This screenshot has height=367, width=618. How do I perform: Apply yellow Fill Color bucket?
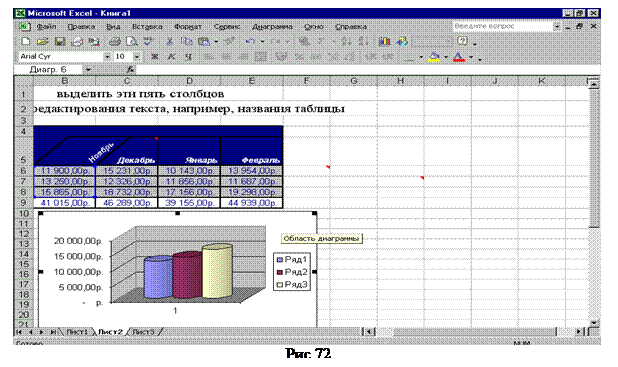pyautogui.click(x=435, y=57)
